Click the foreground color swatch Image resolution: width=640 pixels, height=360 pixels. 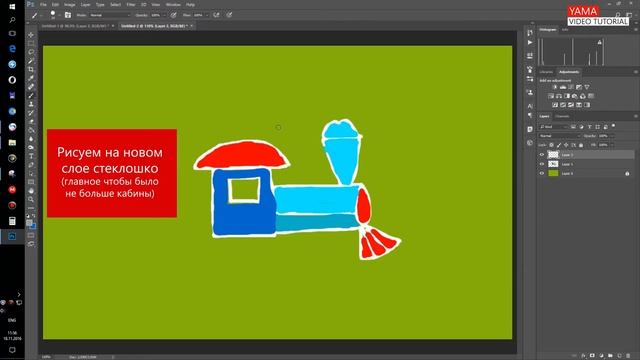coord(29,223)
